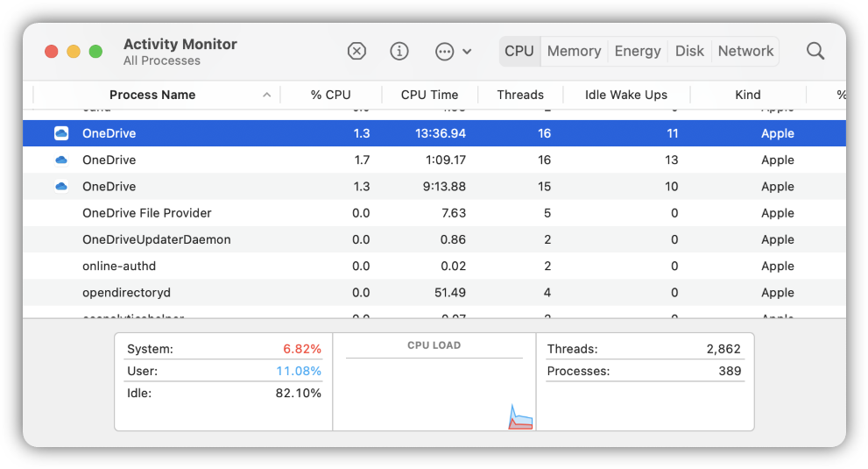
Task: Sort by Idle Wake Ups column
Action: point(625,95)
